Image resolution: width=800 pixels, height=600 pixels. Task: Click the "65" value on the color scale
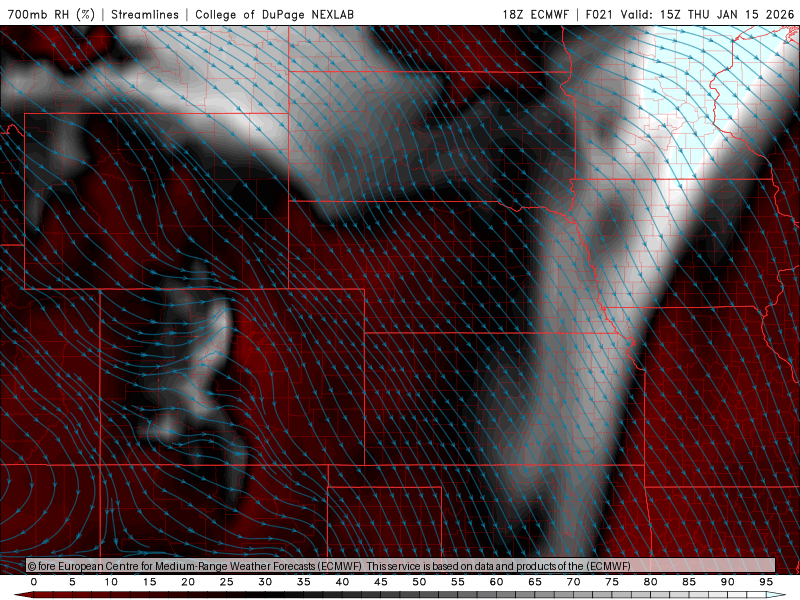click(x=535, y=582)
